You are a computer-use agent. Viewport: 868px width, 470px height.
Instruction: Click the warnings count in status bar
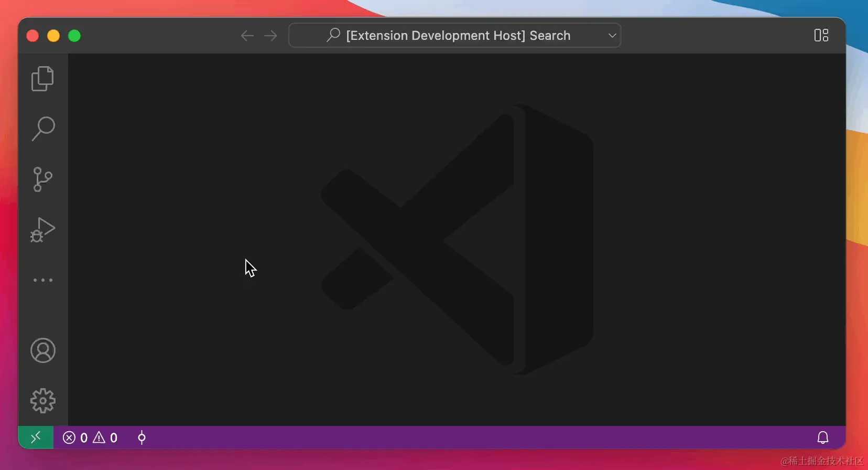tap(105, 437)
